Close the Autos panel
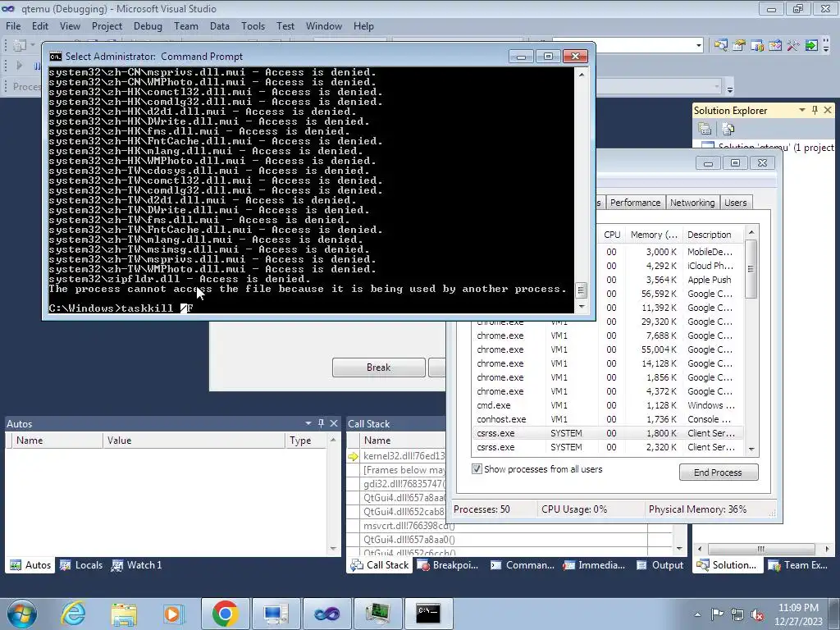The height and width of the screenshot is (630, 840). tap(334, 423)
